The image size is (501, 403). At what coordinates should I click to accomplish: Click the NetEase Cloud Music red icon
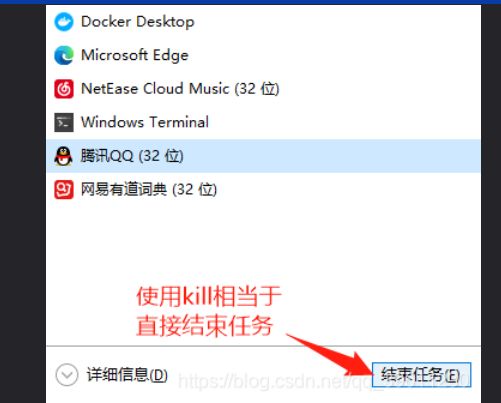pyautogui.click(x=63, y=89)
